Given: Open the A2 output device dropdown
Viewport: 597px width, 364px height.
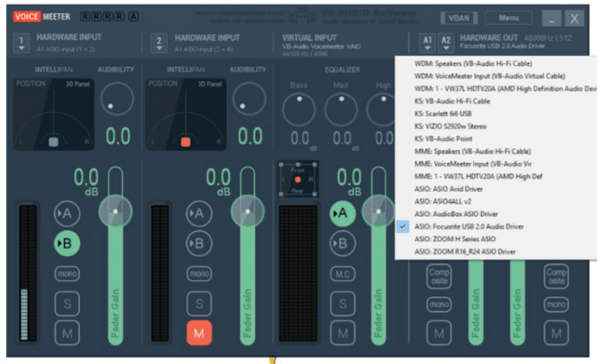Looking at the screenshot, I should tap(445, 43).
